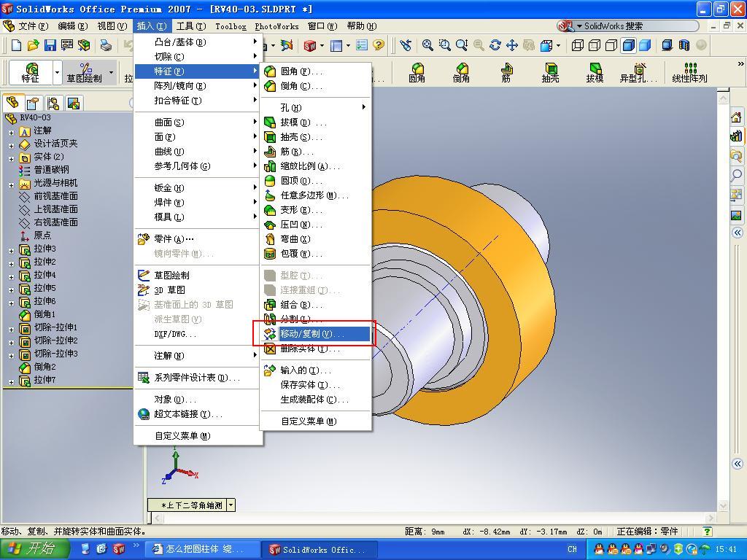Expand the 曲面 submenu
Viewport: 747px width, 560px height.
tap(198, 122)
